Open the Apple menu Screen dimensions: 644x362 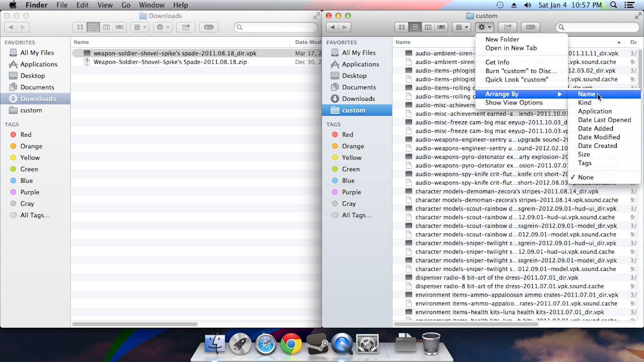(x=13, y=5)
